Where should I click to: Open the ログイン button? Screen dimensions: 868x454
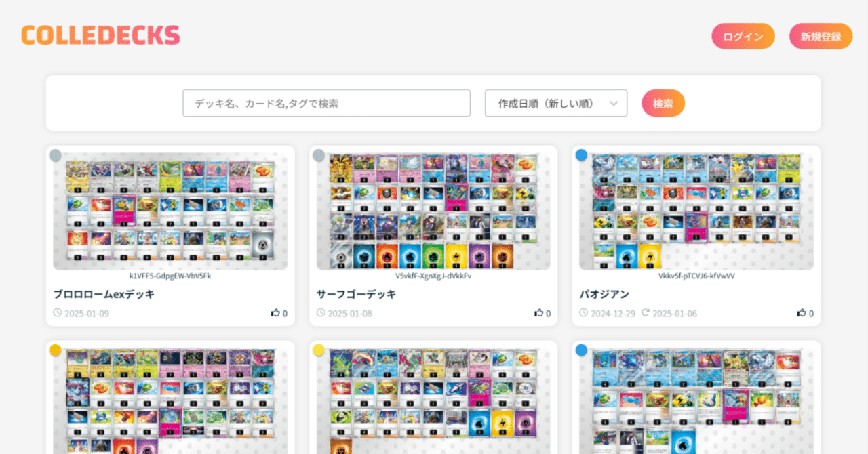(x=743, y=37)
